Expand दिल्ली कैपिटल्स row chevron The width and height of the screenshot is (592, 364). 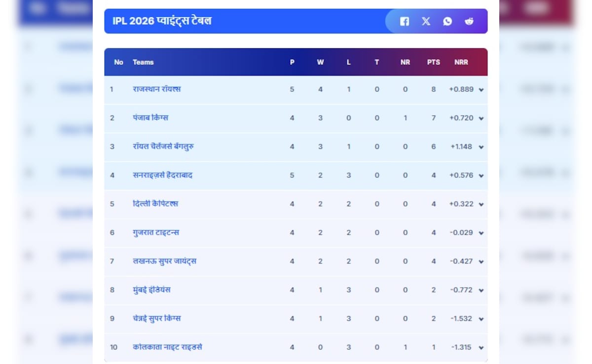[481, 204]
